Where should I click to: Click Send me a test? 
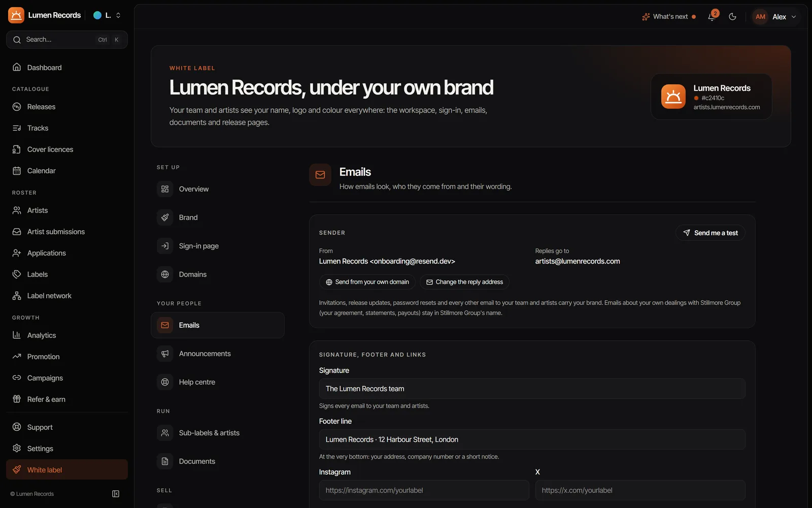710,233
